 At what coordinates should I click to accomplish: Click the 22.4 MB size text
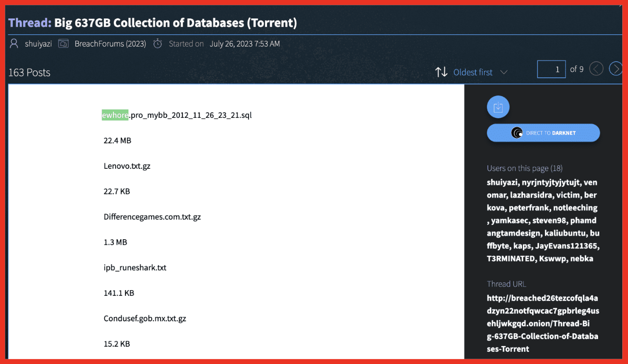117,141
